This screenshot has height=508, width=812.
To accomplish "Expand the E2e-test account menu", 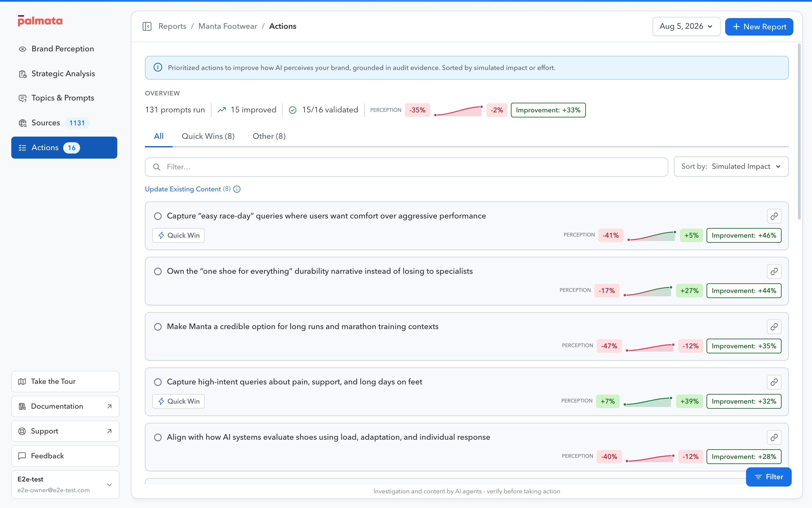I will point(65,485).
